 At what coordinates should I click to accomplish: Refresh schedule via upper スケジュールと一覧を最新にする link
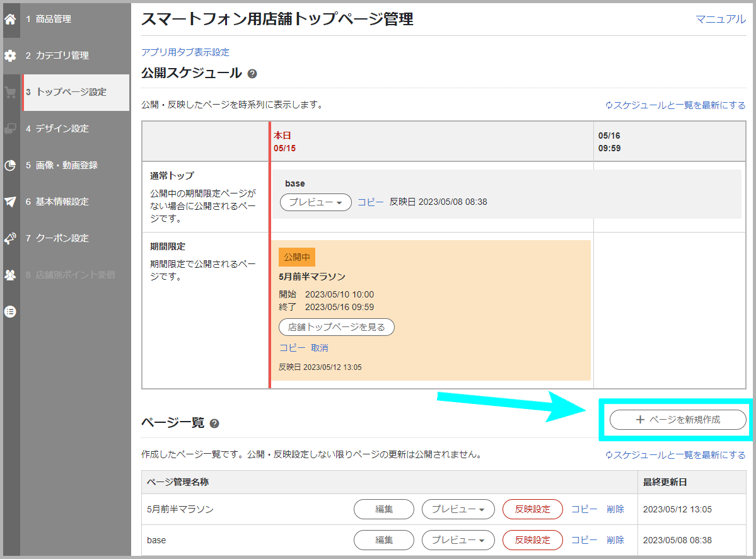coord(675,105)
